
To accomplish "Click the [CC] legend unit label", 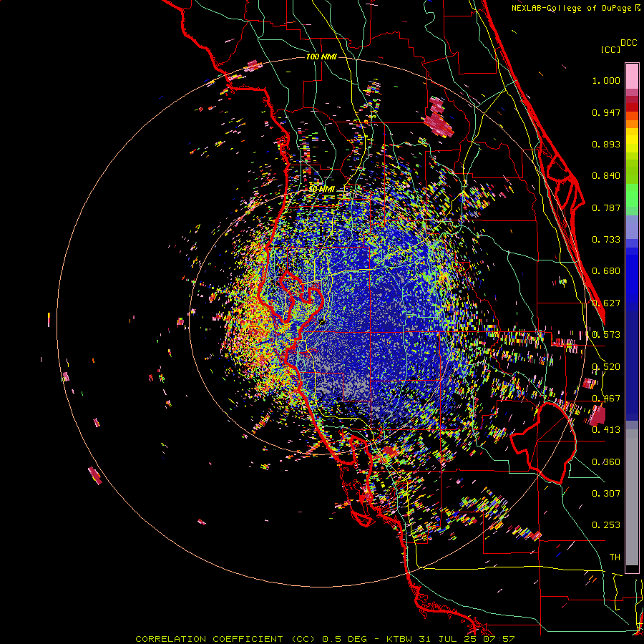I will 610,49.
